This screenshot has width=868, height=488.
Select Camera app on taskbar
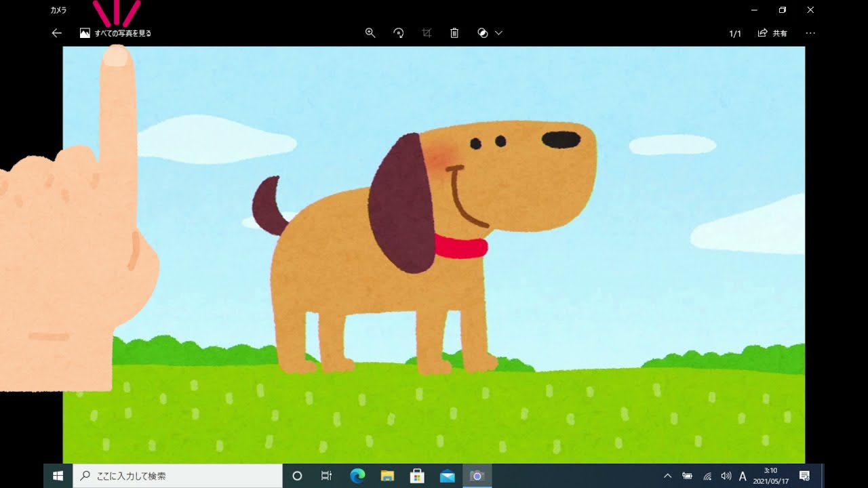(477, 476)
